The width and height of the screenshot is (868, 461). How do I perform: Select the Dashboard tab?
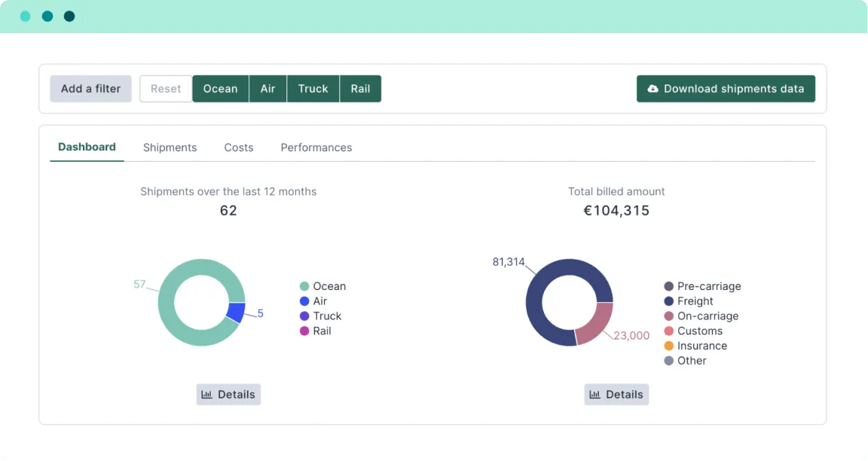[x=87, y=147]
